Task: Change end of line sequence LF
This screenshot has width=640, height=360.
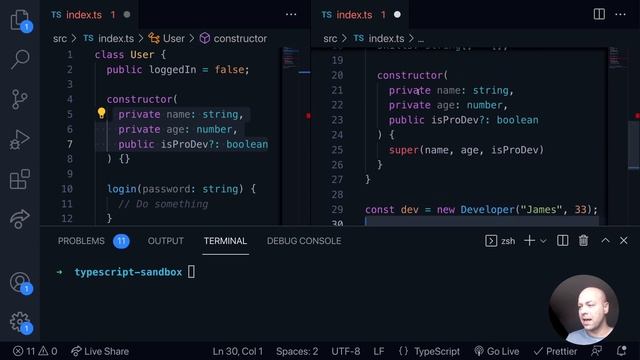Action: pyautogui.click(x=378, y=351)
